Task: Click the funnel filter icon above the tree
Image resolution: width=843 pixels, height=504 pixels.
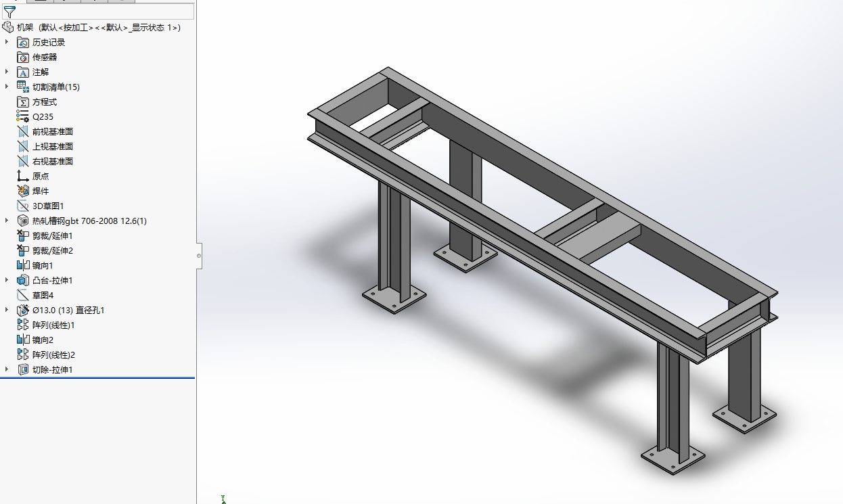Action: [x=9, y=12]
